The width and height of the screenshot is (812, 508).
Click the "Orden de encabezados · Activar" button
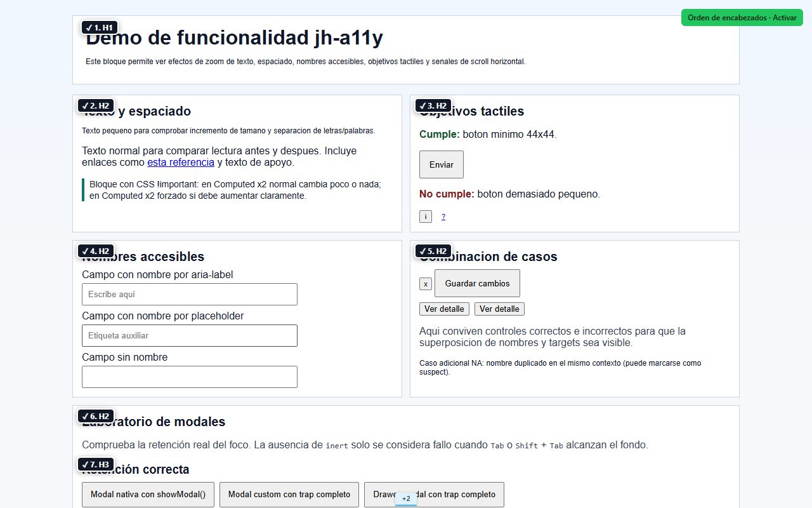pos(742,18)
